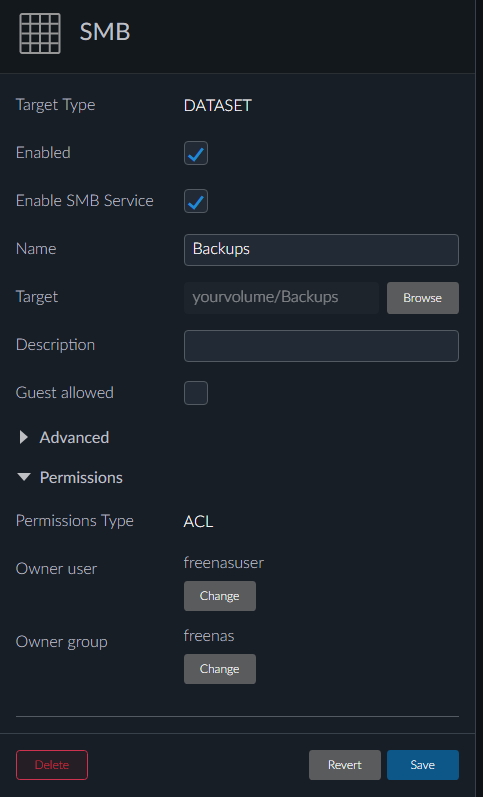Revert changes to the share

point(345,764)
